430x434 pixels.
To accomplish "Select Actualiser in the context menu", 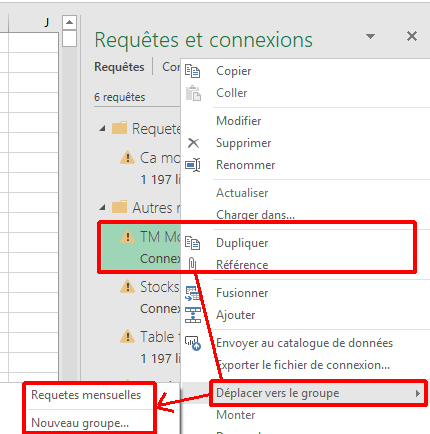I will point(242,193).
